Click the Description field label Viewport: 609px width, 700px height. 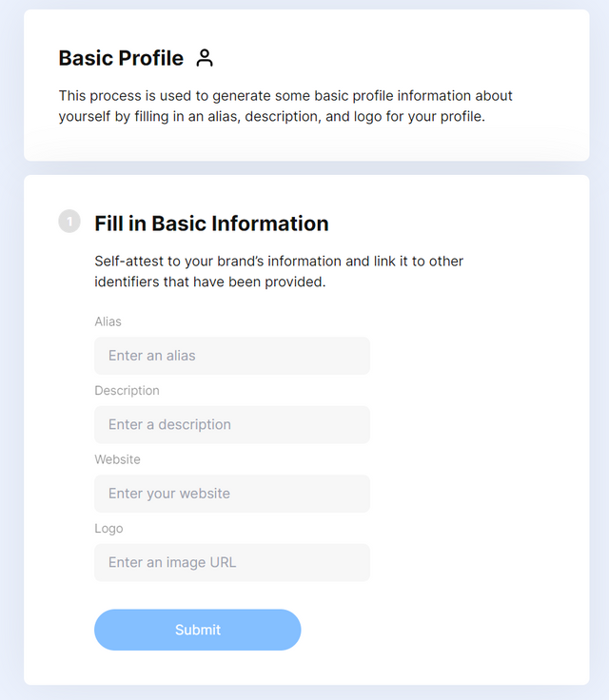coord(127,391)
